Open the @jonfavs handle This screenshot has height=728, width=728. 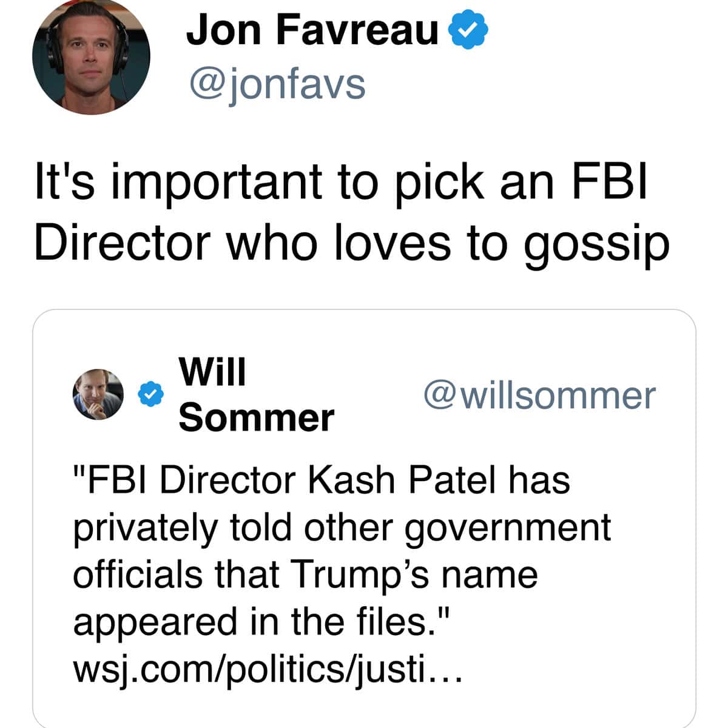point(277,84)
